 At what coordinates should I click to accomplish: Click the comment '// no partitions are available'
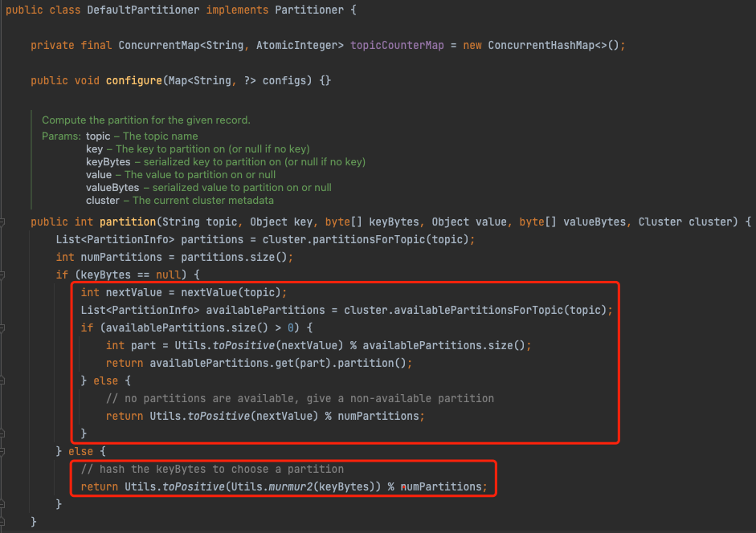pyautogui.click(x=300, y=399)
